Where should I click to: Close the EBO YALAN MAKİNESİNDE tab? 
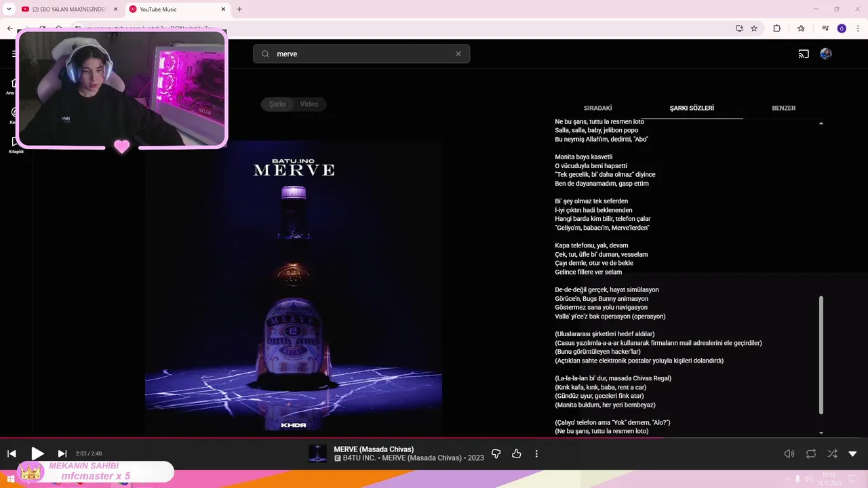coord(115,9)
